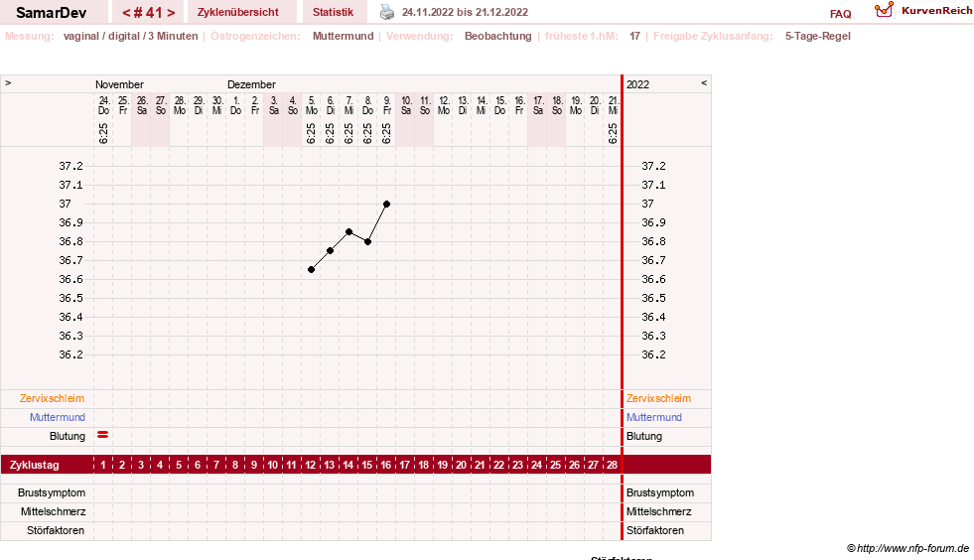Image resolution: width=974 pixels, height=560 pixels.
Task: Click cycle day 28 in the Zyklustag bar
Action: (x=612, y=465)
